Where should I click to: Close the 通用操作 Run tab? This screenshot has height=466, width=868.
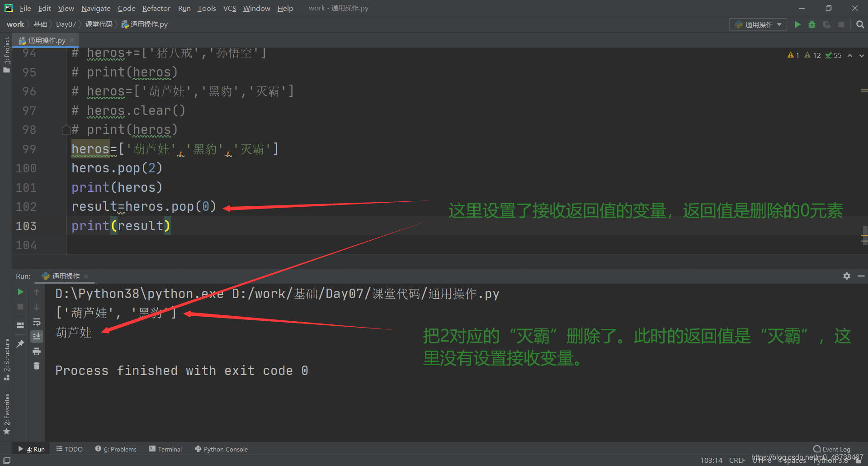coord(86,276)
